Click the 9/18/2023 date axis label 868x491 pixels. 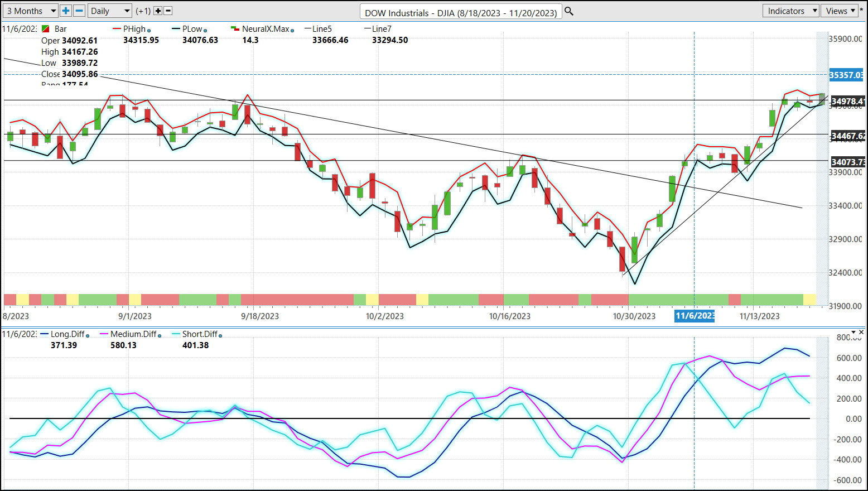[x=260, y=316]
